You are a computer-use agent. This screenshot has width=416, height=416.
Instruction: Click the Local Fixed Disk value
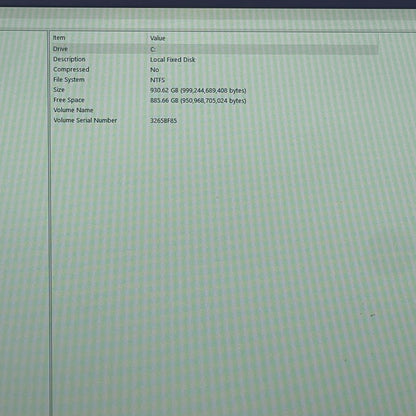coord(172,60)
